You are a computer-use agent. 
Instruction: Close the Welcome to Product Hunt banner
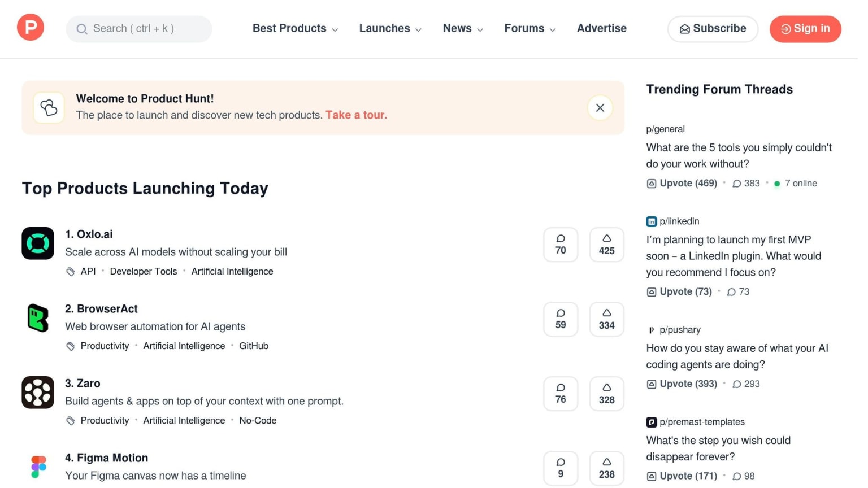click(600, 108)
